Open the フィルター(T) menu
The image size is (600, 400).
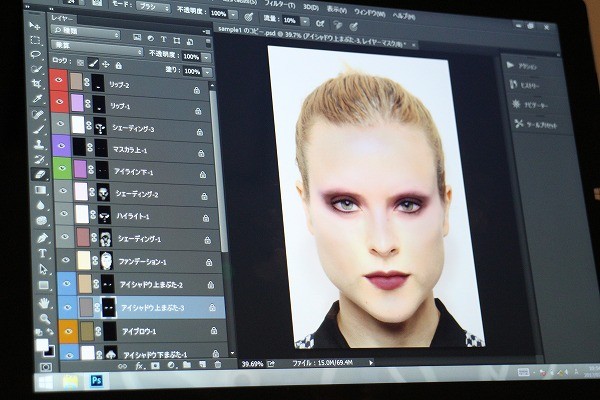(280, 5)
